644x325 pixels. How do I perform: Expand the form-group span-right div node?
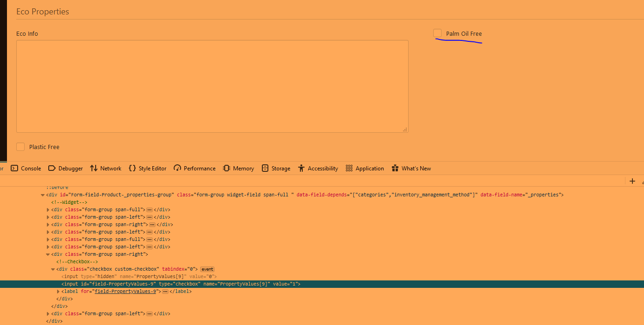coord(48,224)
